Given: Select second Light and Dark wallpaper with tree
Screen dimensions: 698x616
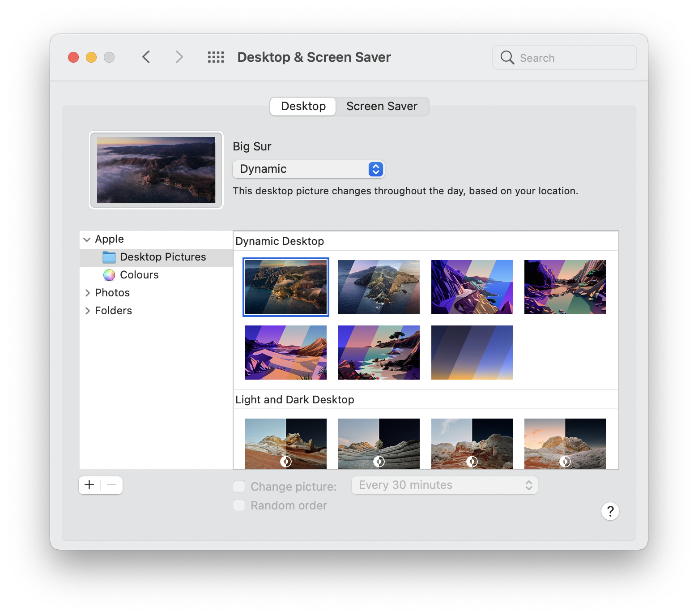Looking at the screenshot, I should point(379,444).
